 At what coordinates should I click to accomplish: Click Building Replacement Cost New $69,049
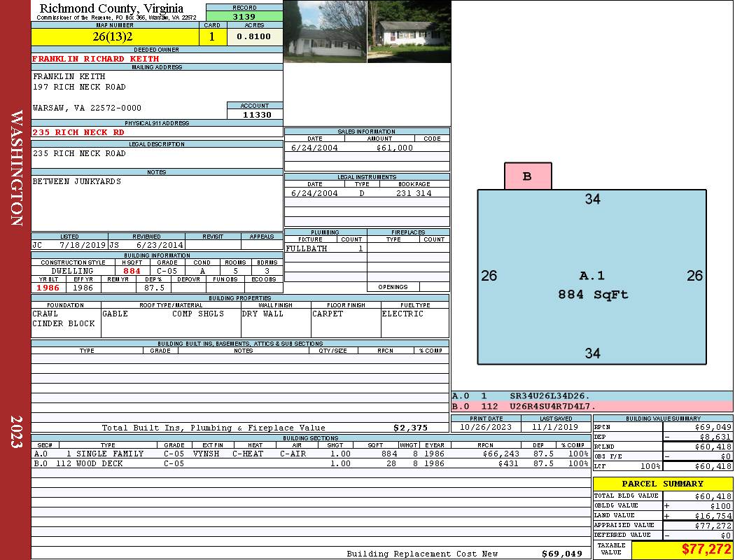click(x=562, y=554)
